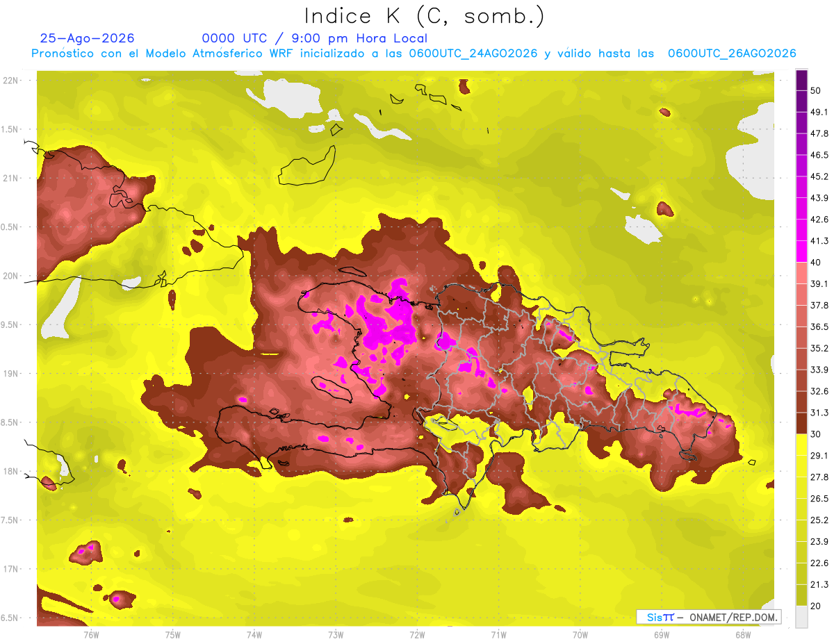
Task: Click the bright magenta colorbar swatch between 40 and 41.3
Action: pos(801,251)
